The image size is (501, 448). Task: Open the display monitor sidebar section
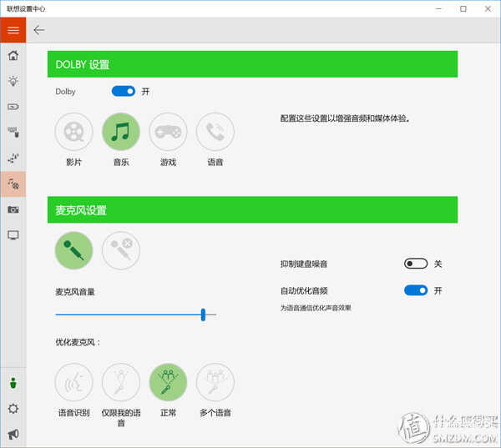click(13, 235)
